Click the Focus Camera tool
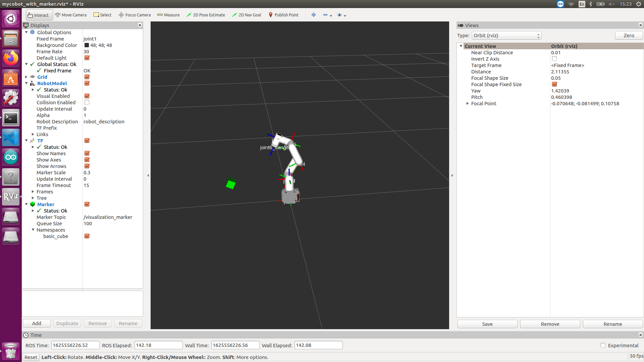 pos(135,15)
